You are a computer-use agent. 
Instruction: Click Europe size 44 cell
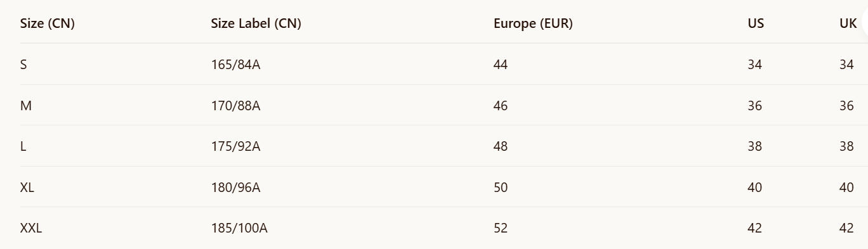tap(501, 65)
